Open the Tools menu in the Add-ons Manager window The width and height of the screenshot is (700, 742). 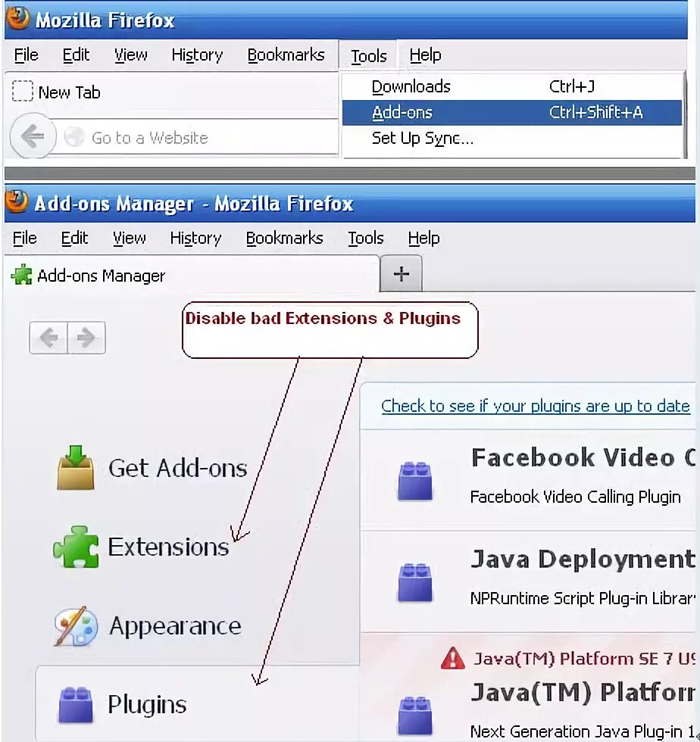pyautogui.click(x=366, y=238)
